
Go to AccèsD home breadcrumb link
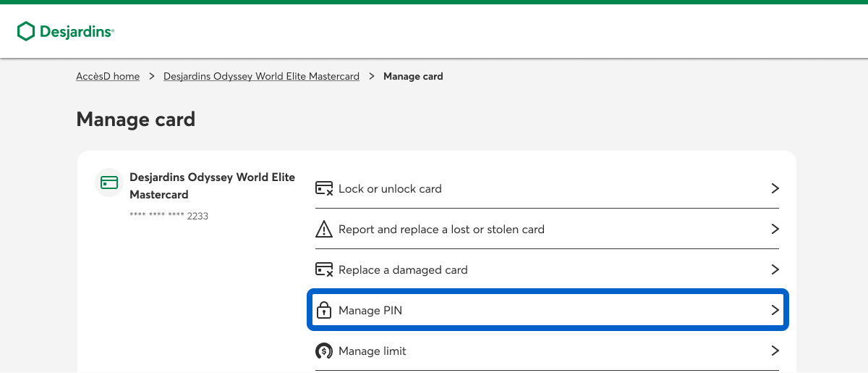[x=108, y=76]
